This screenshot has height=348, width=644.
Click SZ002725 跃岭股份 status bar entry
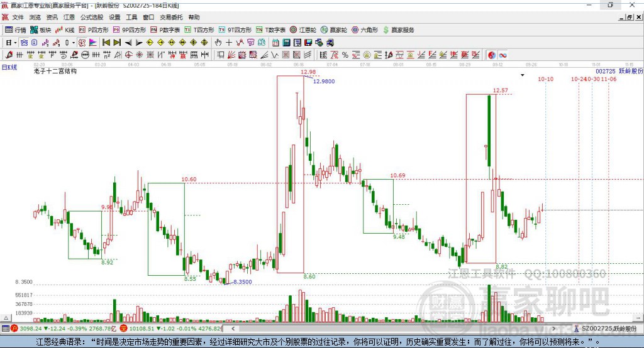[609, 329]
